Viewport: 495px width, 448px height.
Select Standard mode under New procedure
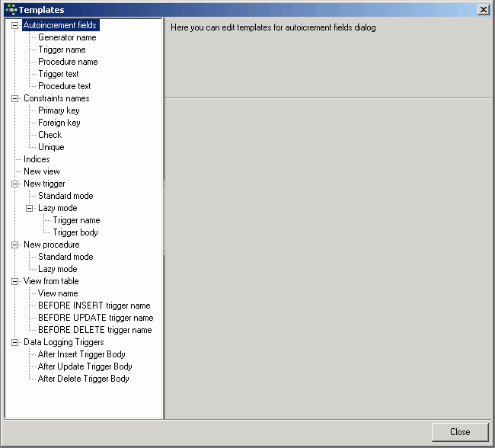[65, 257]
